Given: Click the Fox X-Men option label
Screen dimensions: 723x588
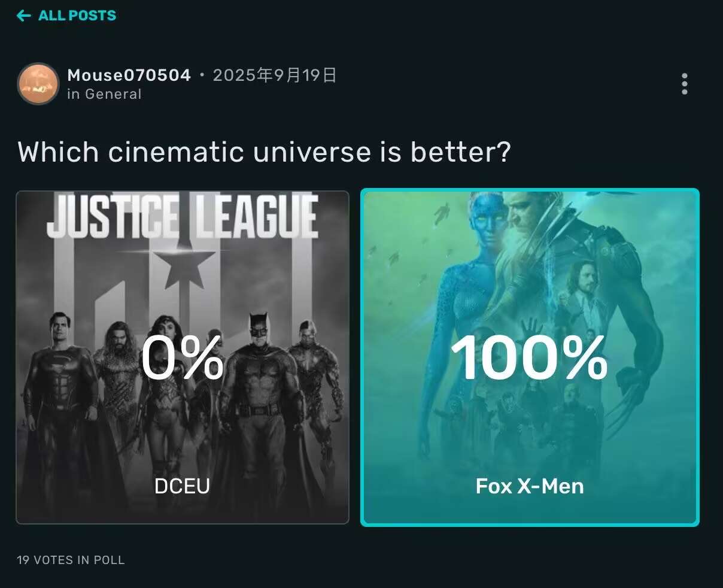Looking at the screenshot, I should point(529,486).
